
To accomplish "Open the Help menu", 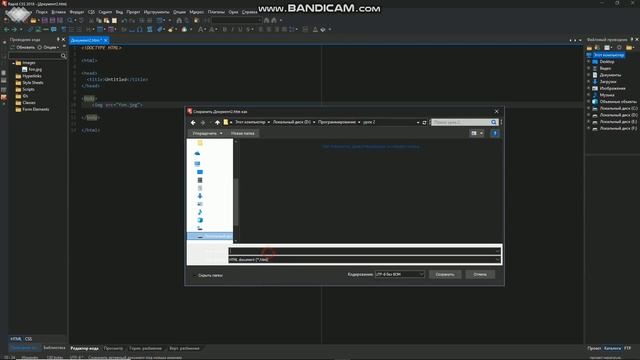I will click(249, 12).
